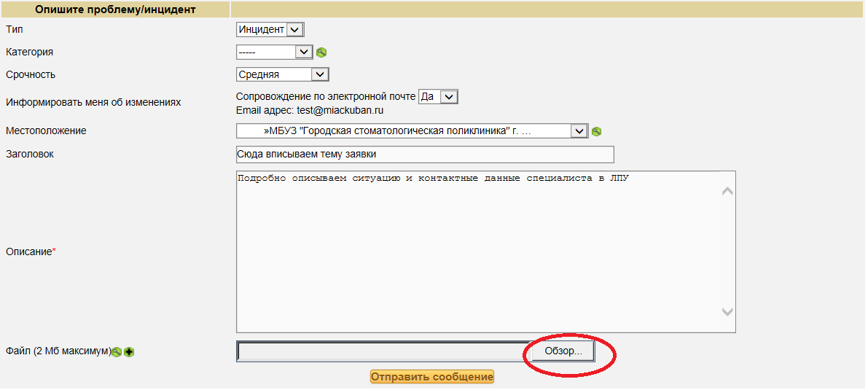The width and height of the screenshot is (868, 390).
Task: Submit the form with Отправить сообщение
Action: 432,377
